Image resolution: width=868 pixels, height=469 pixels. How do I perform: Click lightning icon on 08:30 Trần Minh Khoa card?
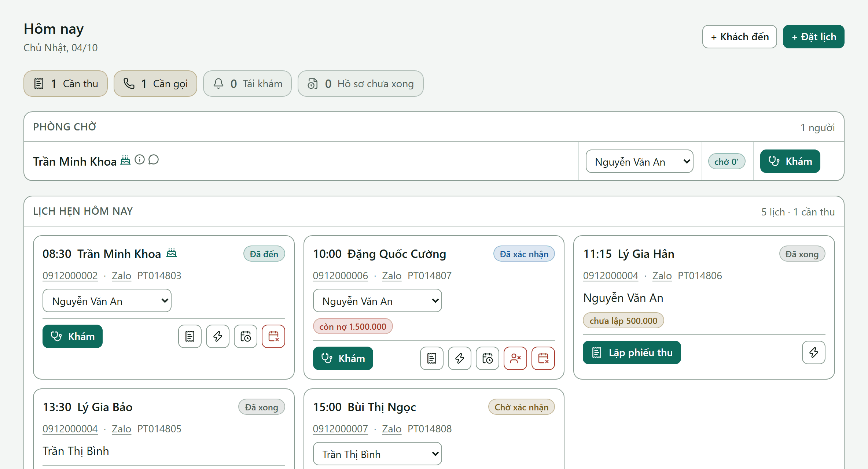pyautogui.click(x=218, y=336)
